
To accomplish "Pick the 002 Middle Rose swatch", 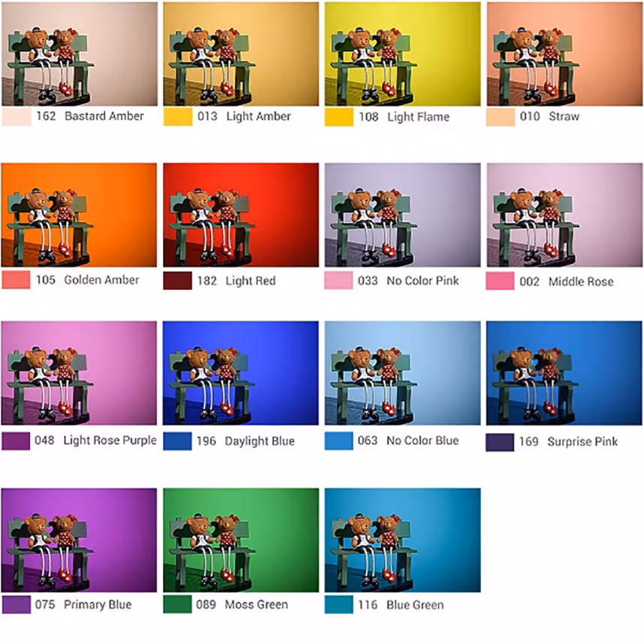I will point(500,281).
